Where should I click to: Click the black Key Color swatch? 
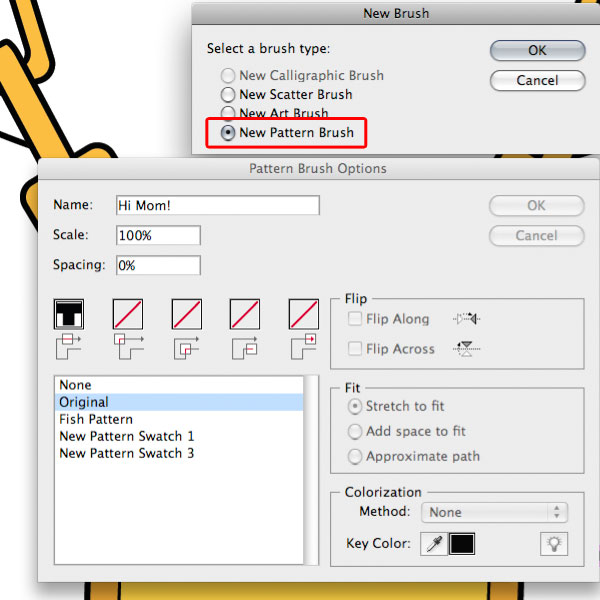[x=462, y=544]
